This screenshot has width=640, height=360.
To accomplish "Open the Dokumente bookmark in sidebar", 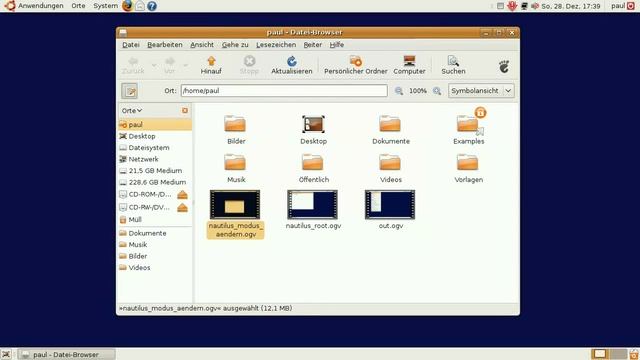I will point(155,233).
